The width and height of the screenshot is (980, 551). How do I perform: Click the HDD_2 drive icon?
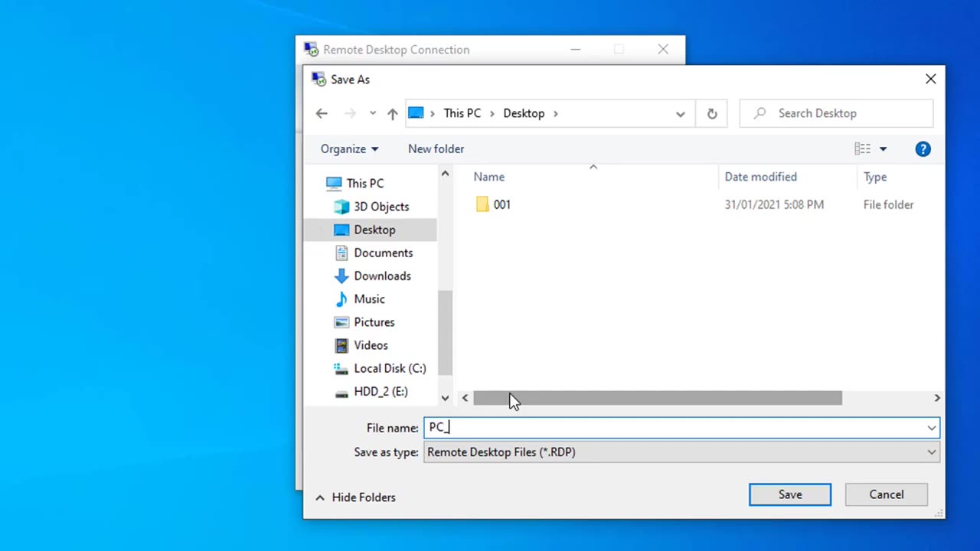[x=341, y=393]
